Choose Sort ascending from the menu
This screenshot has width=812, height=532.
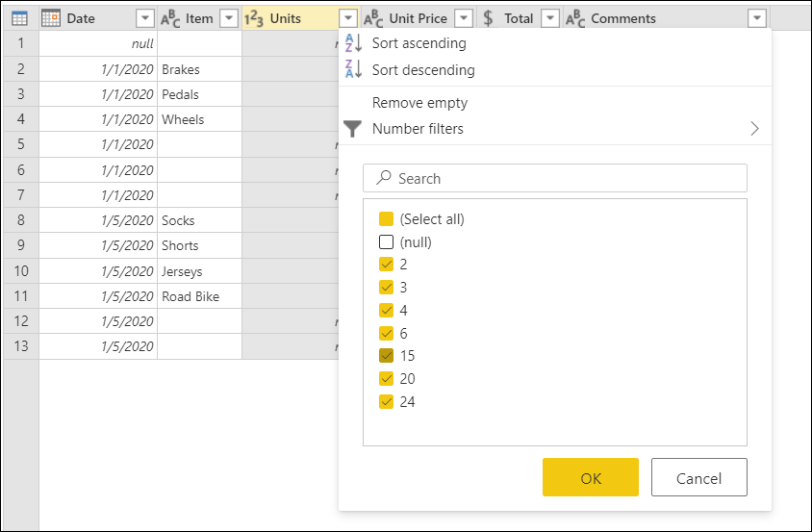click(554, 43)
